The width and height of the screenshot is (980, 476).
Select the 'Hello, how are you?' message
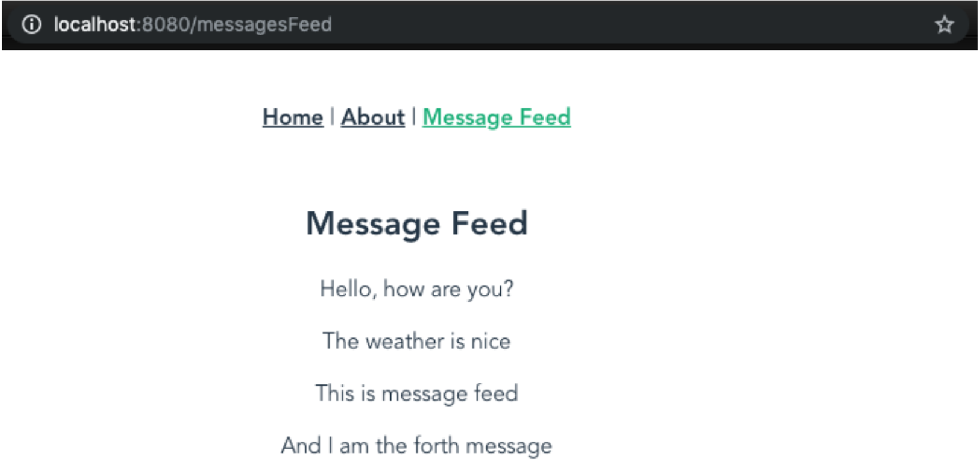point(416,289)
